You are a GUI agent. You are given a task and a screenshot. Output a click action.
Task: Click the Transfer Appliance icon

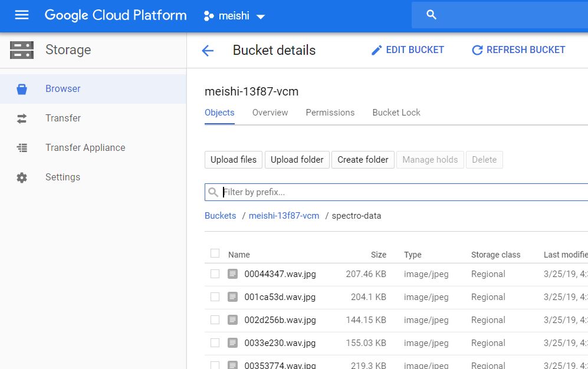[22, 148]
